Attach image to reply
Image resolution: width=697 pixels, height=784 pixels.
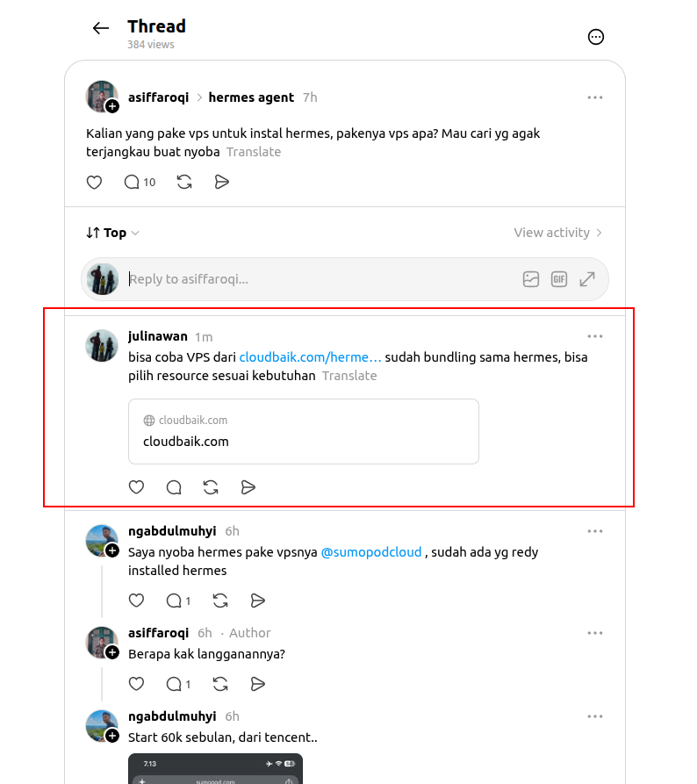click(530, 279)
